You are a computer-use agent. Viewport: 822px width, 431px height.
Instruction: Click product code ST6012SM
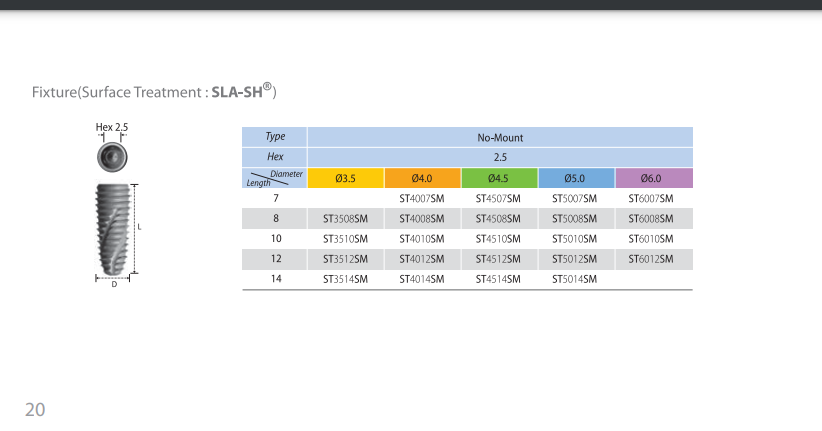point(651,259)
